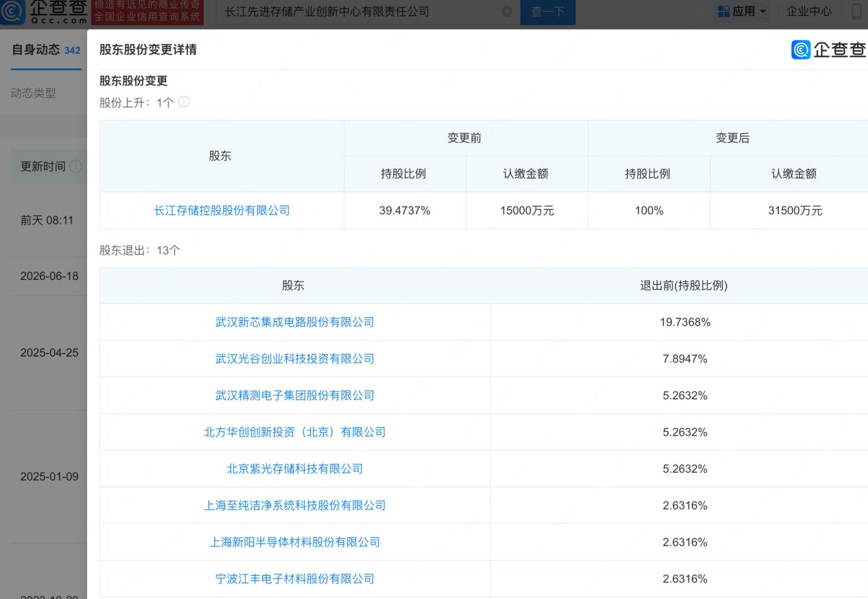868x599 pixels.
Task: Click the 企查查 logo in the dialog header
Action: 829,49
